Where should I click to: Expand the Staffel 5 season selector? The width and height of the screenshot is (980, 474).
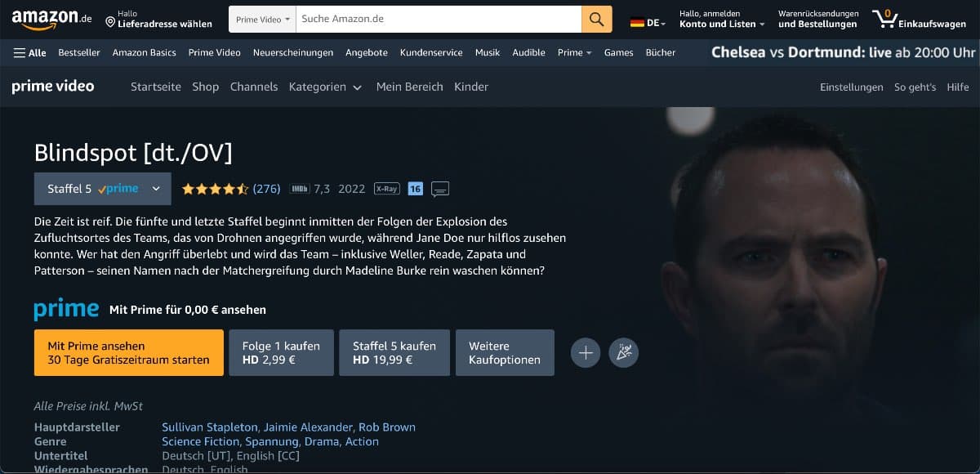[x=102, y=189]
